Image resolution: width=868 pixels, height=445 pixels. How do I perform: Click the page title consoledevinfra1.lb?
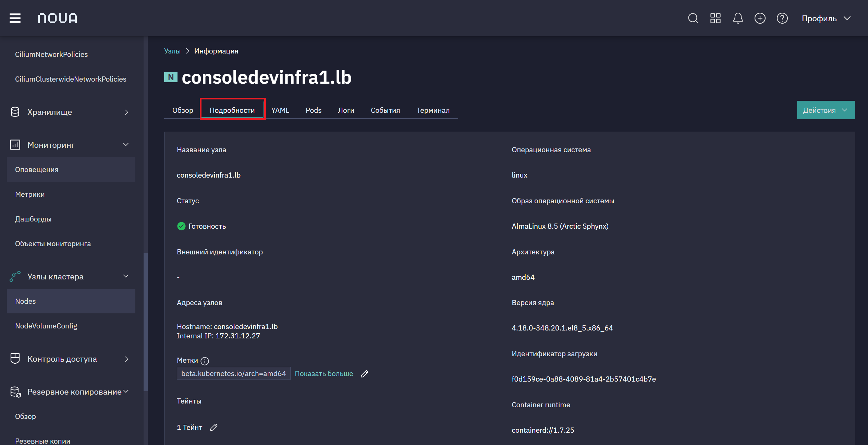267,77
